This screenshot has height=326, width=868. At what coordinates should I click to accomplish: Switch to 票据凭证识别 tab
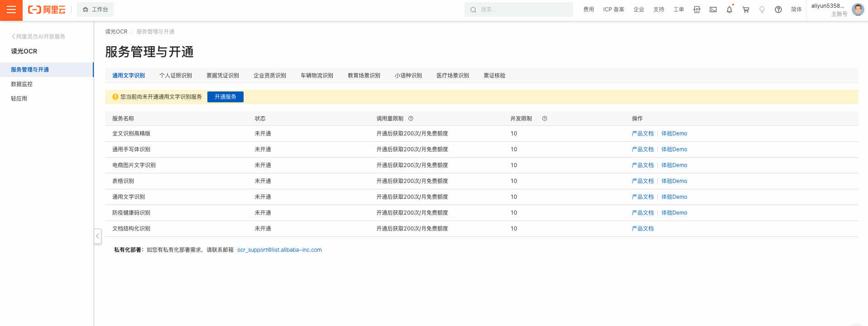(223, 76)
